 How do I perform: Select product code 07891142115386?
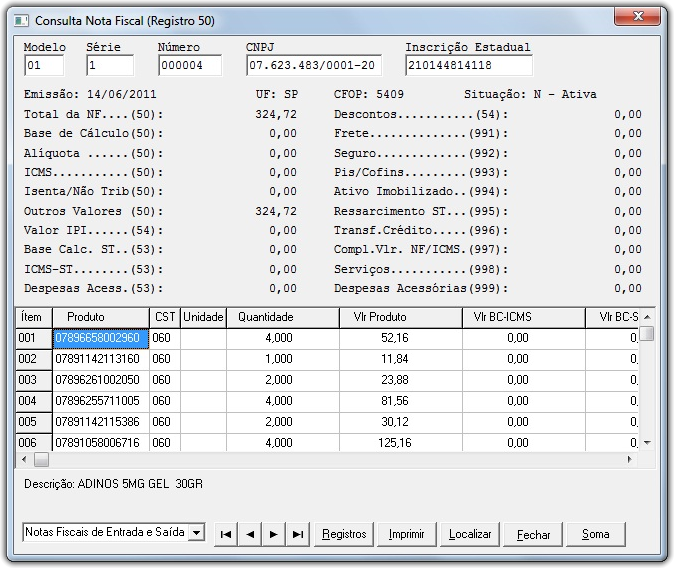point(101,422)
